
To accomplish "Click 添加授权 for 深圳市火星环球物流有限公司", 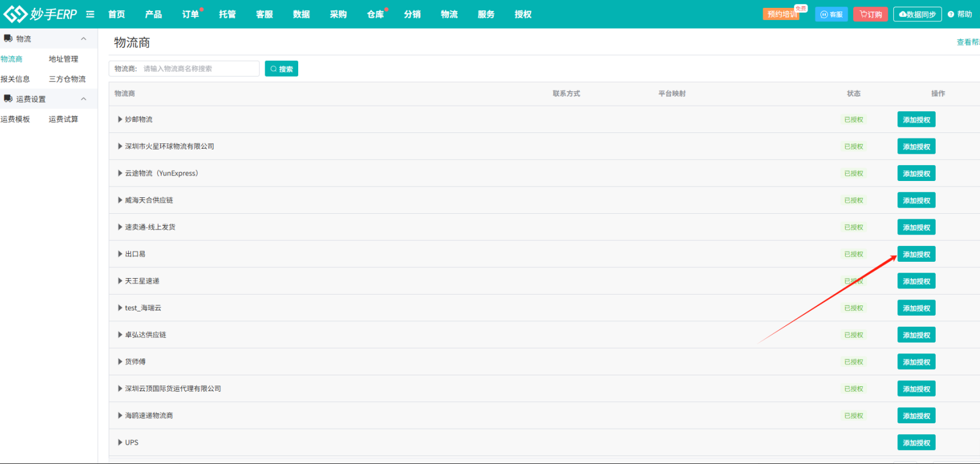I will coord(916,146).
